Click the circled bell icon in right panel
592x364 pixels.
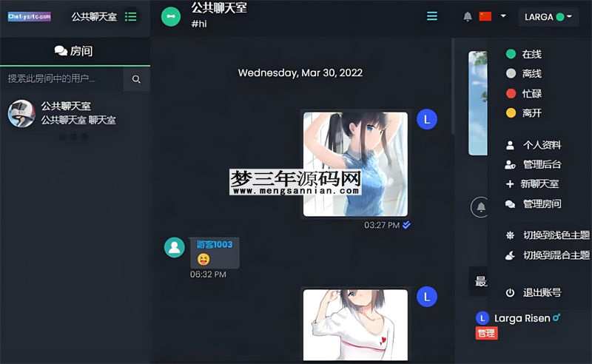pyautogui.click(x=480, y=207)
